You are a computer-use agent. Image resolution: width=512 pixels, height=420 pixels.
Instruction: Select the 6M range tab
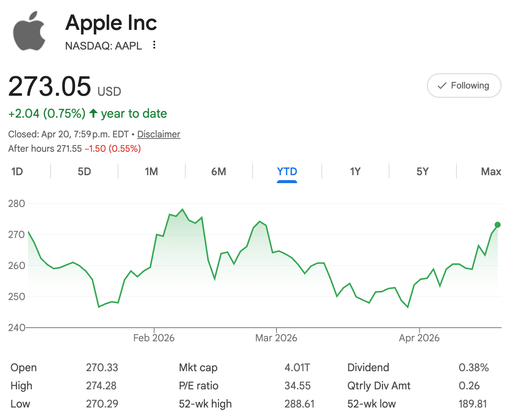(219, 172)
